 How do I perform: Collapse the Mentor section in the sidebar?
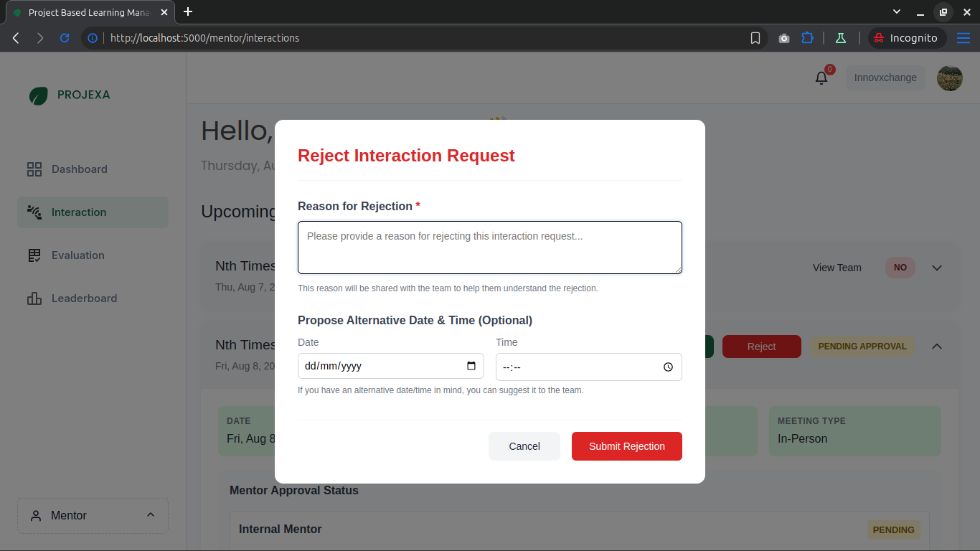[150, 514]
